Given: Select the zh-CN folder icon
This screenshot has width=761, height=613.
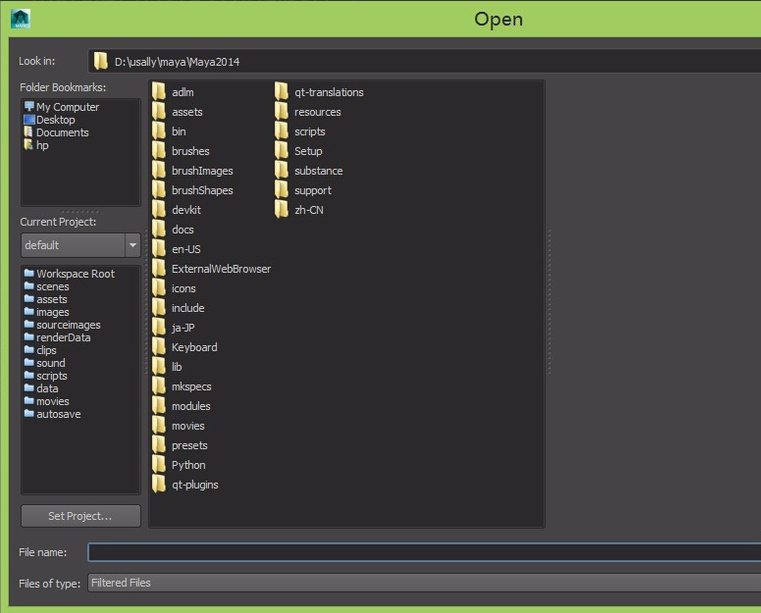Looking at the screenshot, I should point(281,210).
